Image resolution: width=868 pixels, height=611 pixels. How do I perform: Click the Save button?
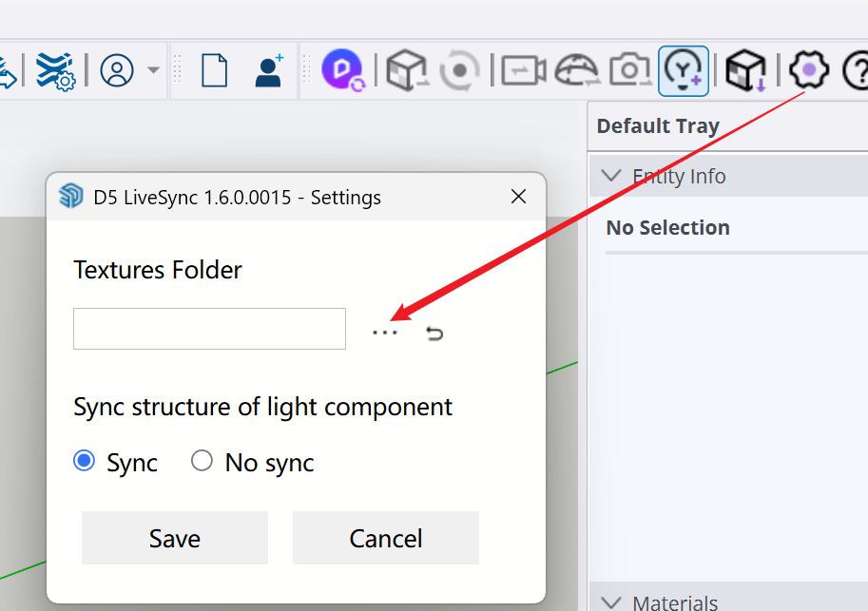175,538
